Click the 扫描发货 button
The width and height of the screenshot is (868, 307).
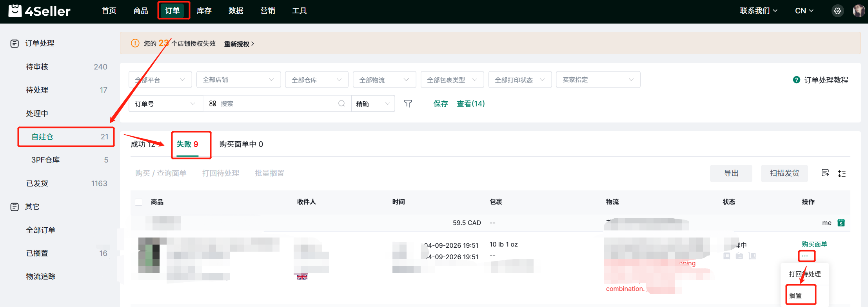pyautogui.click(x=784, y=173)
